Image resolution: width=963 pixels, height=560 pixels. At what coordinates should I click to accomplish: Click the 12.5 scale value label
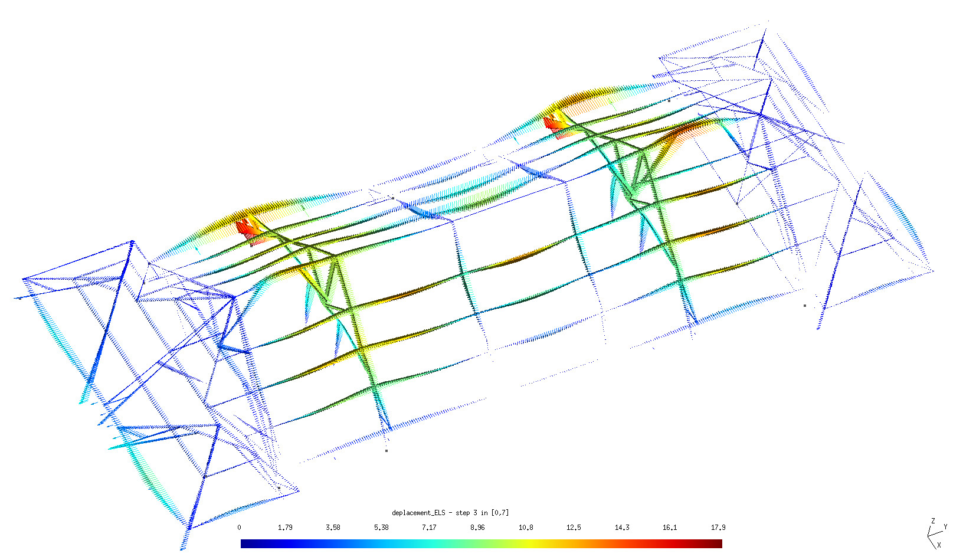574,528
